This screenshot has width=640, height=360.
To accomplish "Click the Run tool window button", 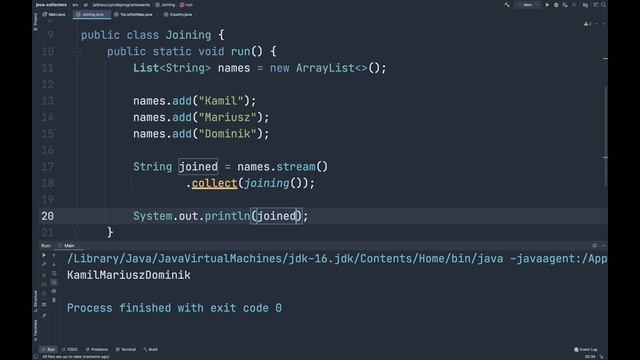I will [48, 349].
